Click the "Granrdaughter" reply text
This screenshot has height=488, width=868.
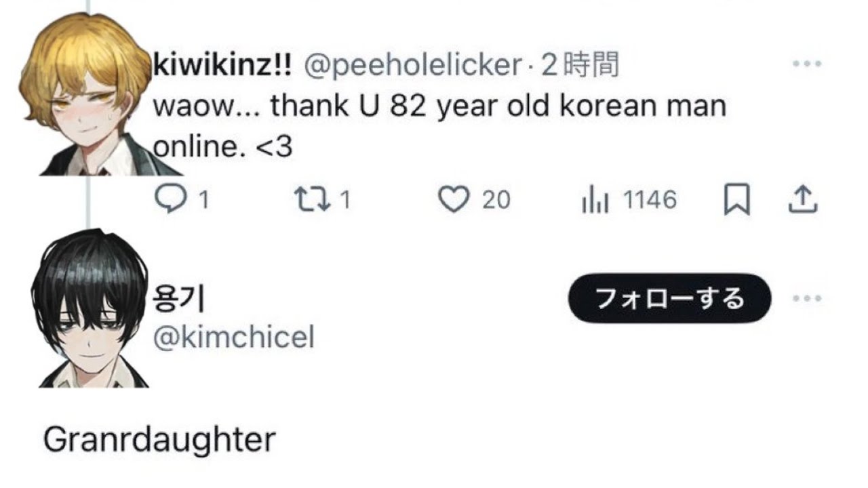tap(159, 440)
